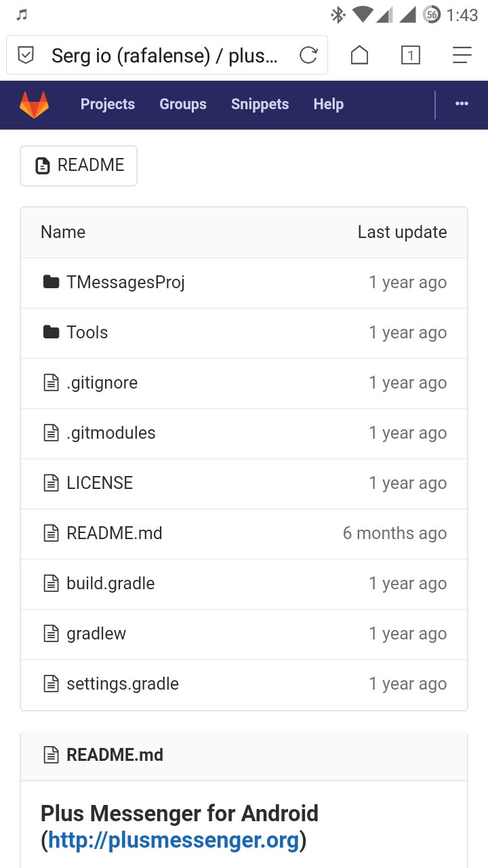The image size is (488, 868).
Task: Open the LICENSE file
Action: pyautogui.click(x=100, y=483)
